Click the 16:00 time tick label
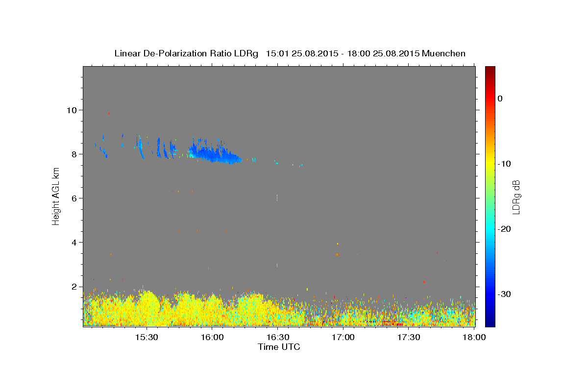 pos(212,338)
